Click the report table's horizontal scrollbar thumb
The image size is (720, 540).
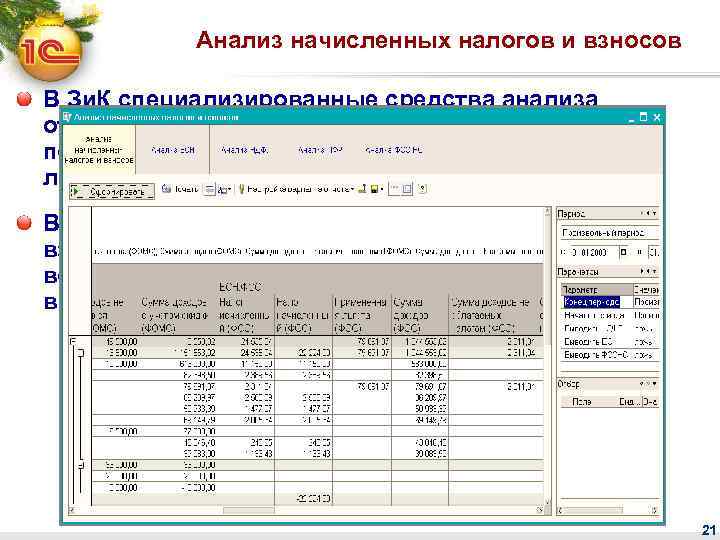(248, 510)
